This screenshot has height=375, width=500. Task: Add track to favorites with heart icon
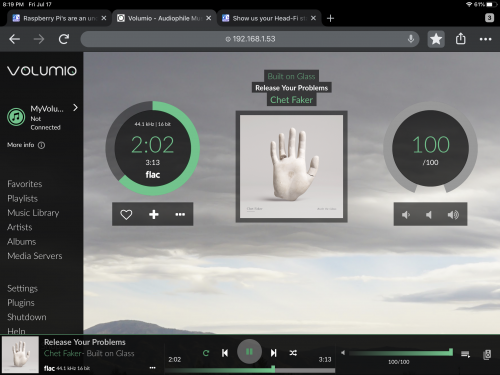126,214
